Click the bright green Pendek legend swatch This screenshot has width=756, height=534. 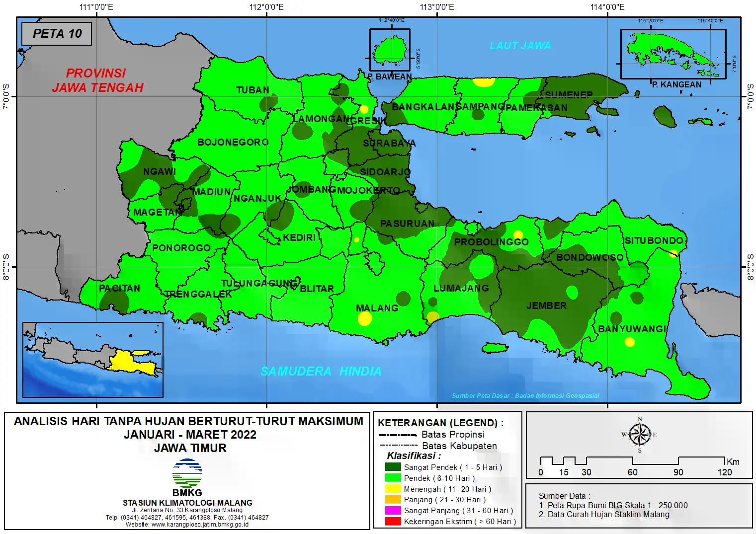[x=393, y=478]
